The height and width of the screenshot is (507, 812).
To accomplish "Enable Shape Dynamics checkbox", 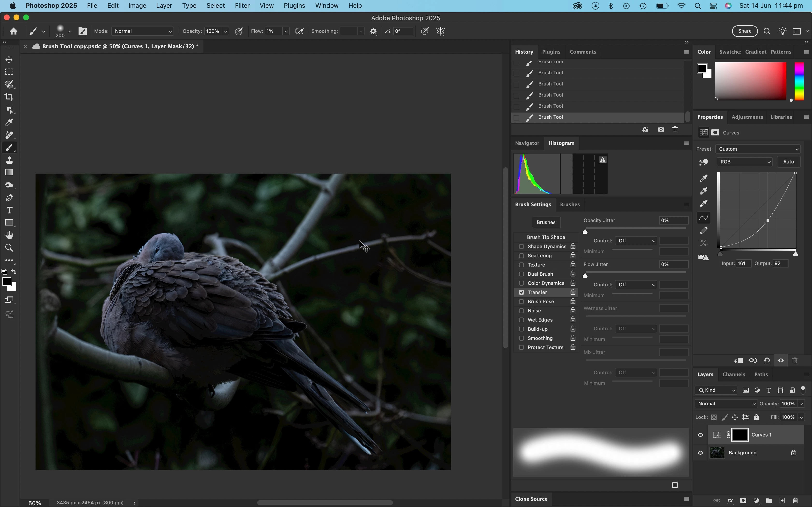I will (522, 246).
